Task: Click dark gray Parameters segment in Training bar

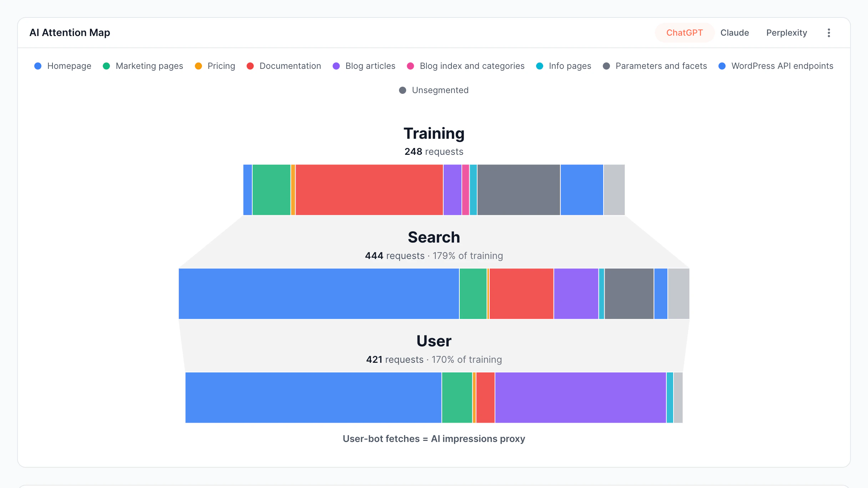Action: [x=519, y=190]
